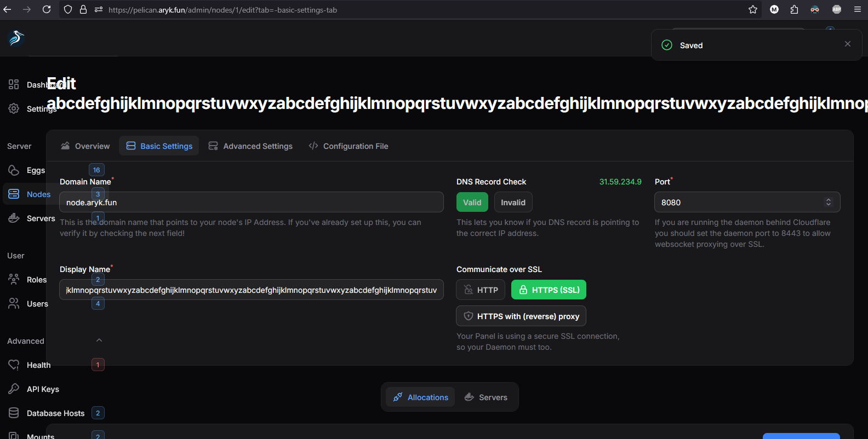Viewport: 868px width, 439px height.
Task: Open the browser extensions puzzle icon
Action: click(x=794, y=9)
